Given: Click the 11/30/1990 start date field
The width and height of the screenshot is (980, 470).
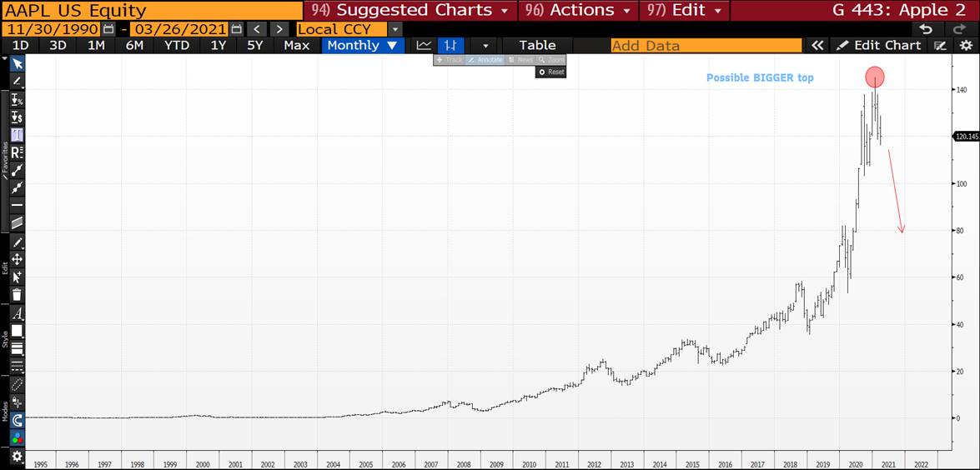Looking at the screenshot, I should click(51, 28).
